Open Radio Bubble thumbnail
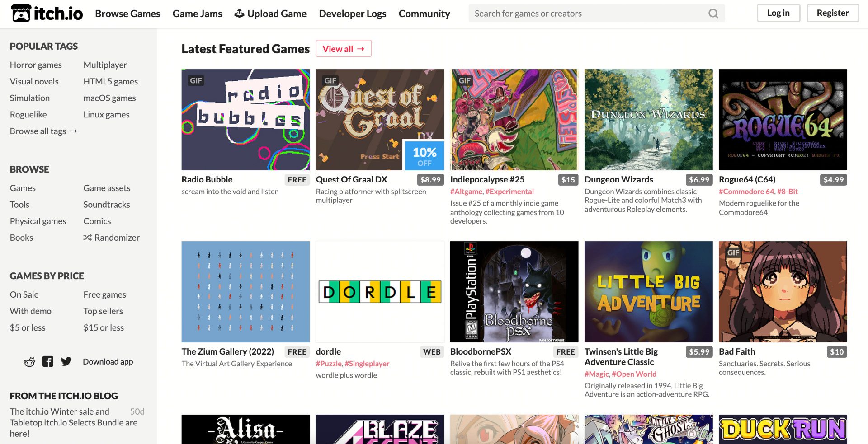This screenshot has width=868, height=444. (x=245, y=120)
